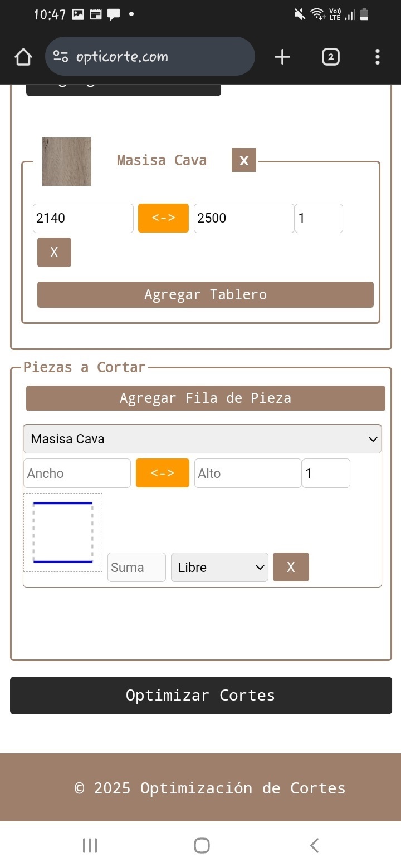Viewport: 401px width, 868px height.
Task: Click the piece edge-banding preview square
Action: click(63, 532)
